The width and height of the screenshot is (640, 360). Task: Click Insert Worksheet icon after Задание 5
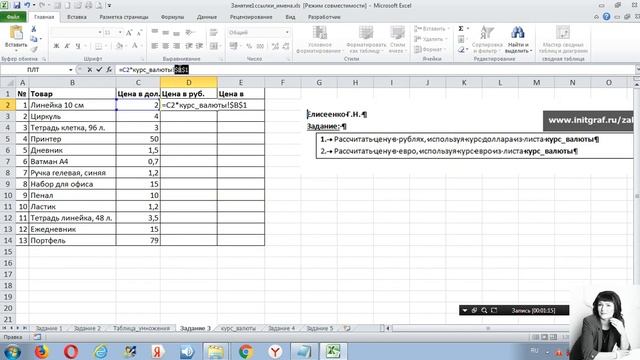[347, 328]
